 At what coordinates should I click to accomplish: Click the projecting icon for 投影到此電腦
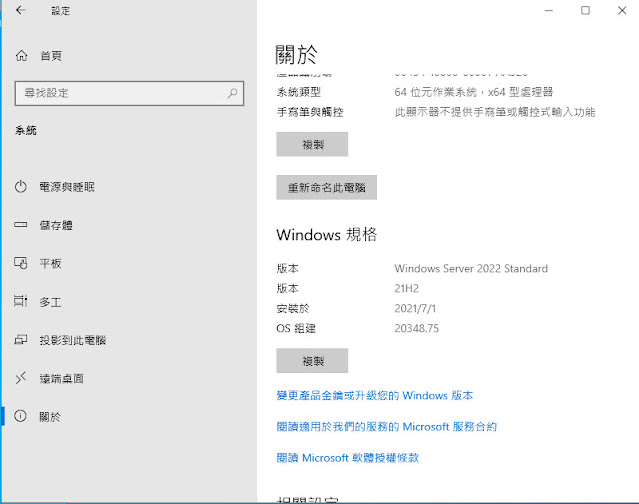click(x=21, y=339)
